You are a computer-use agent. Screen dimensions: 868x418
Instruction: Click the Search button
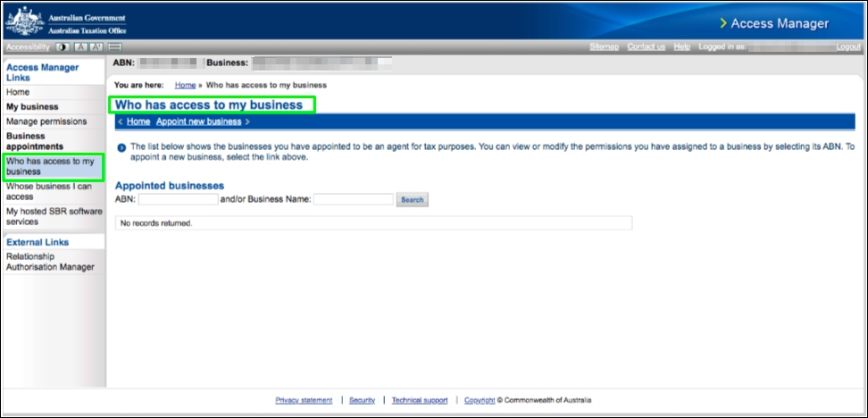point(412,200)
